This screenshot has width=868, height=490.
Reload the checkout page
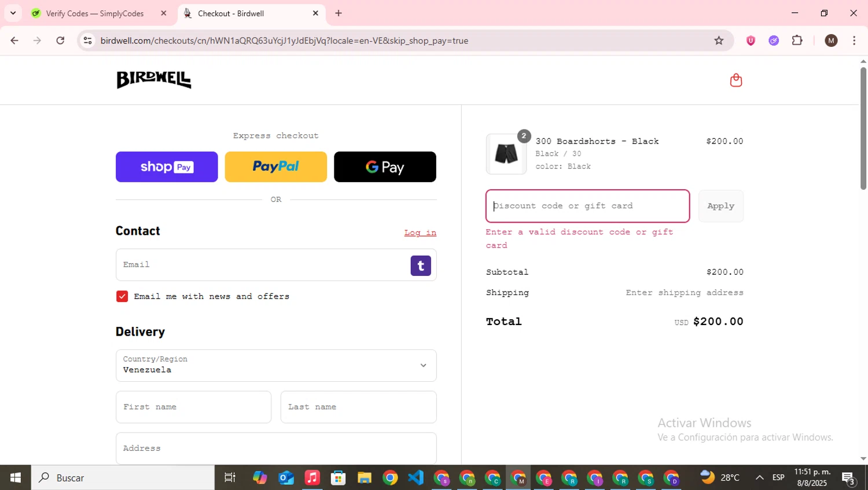click(60, 40)
